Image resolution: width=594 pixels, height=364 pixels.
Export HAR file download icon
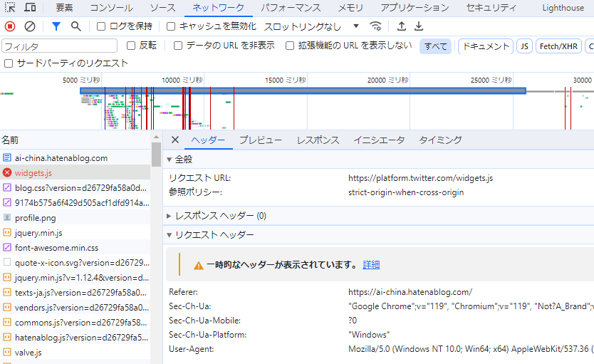pos(419,26)
